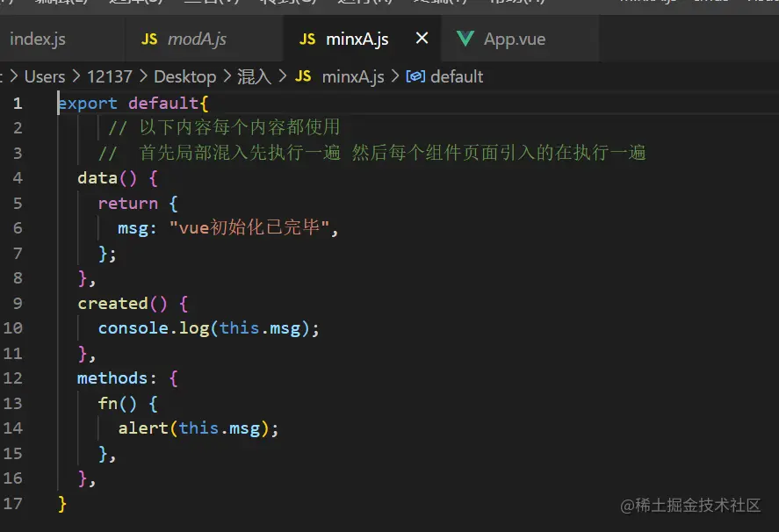Viewport: 779px width, 532px height.
Task: Click Desktop in the breadcrumb path
Action: [x=184, y=76]
